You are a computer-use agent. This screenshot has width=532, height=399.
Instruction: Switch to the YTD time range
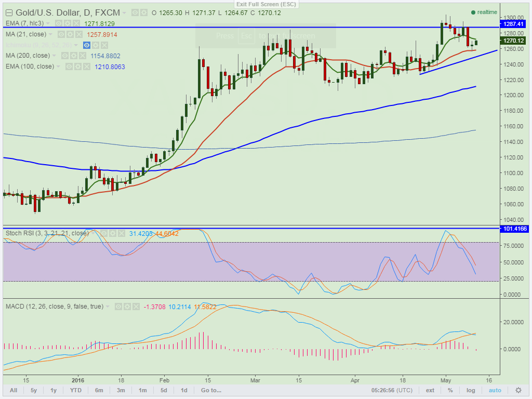click(x=76, y=390)
